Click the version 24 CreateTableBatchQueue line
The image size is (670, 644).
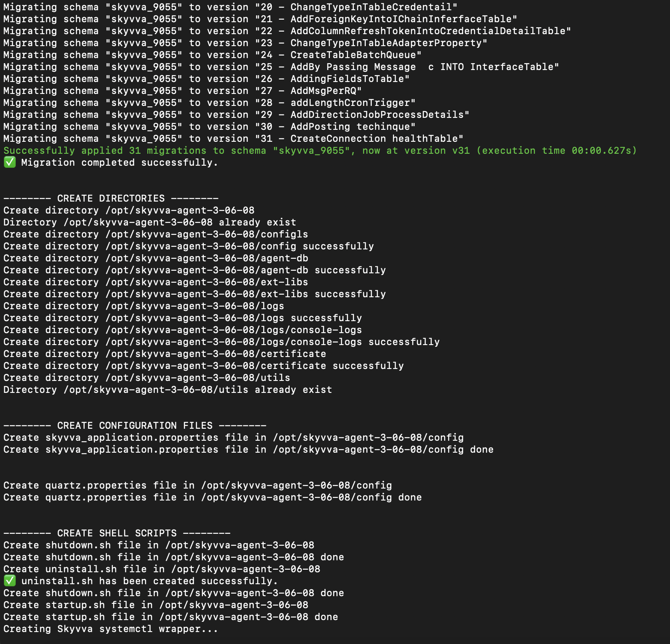(x=213, y=55)
